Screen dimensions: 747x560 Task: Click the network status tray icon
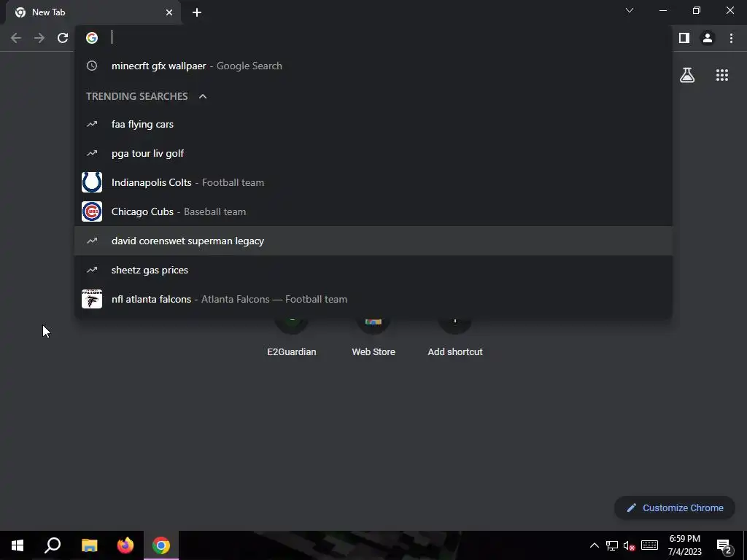[612, 545]
